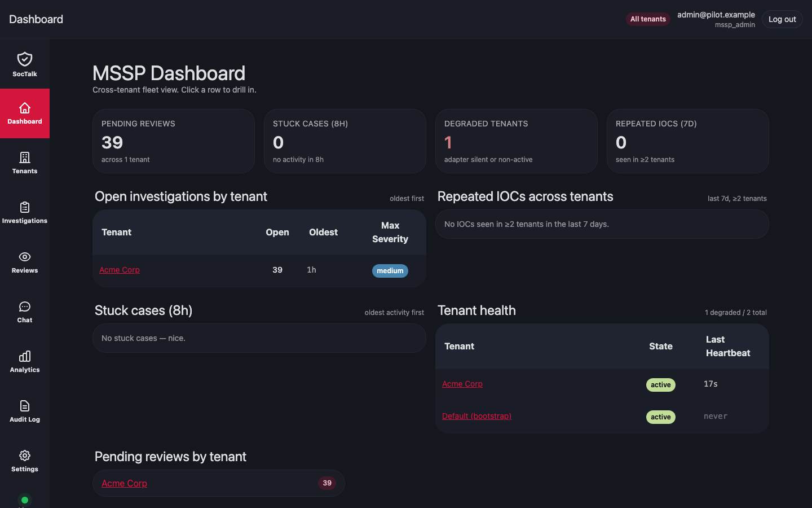Click the Pending Reviews 39 card

coord(174,141)
